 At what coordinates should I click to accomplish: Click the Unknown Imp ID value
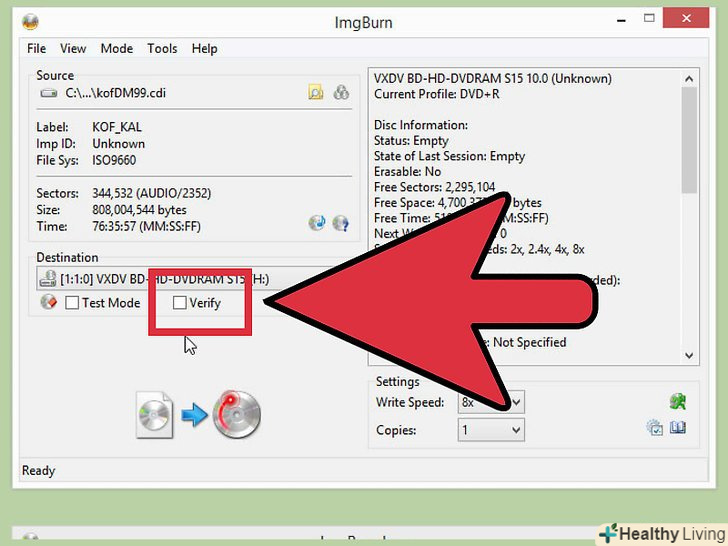[x=118, y=144]
